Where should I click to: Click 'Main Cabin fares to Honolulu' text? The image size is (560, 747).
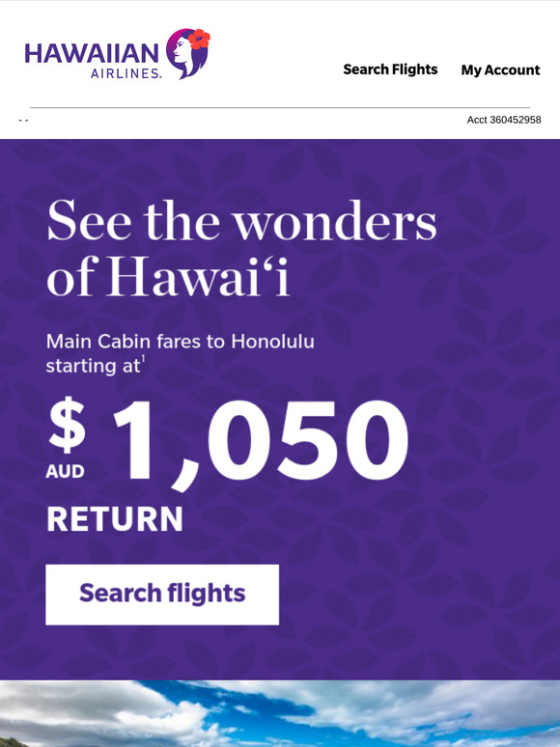(x=181, y=342)
